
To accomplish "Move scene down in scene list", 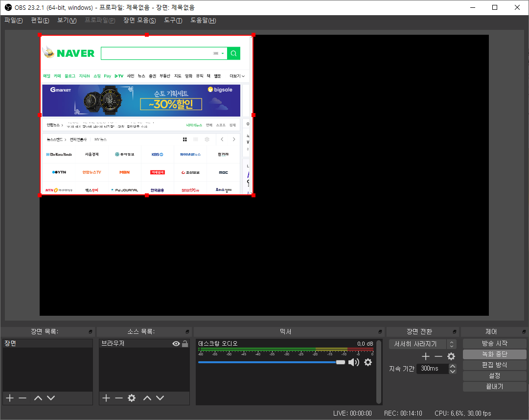I will 51,398.
